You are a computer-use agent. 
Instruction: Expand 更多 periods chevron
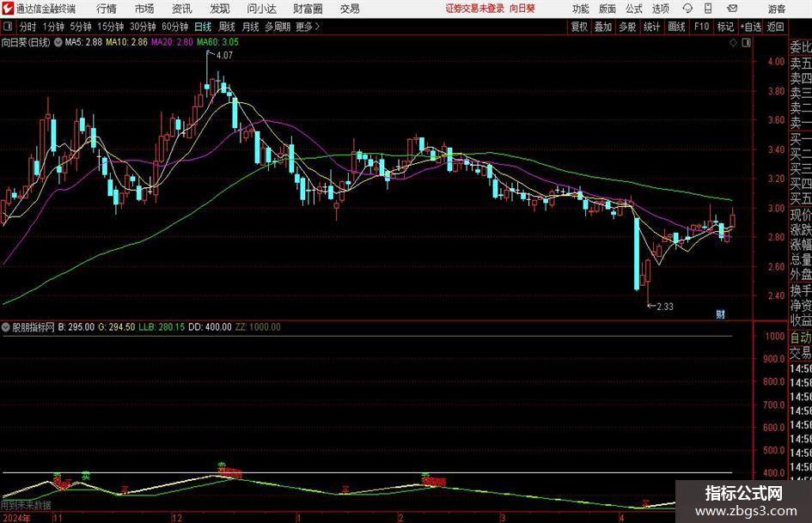coord(317,27)
